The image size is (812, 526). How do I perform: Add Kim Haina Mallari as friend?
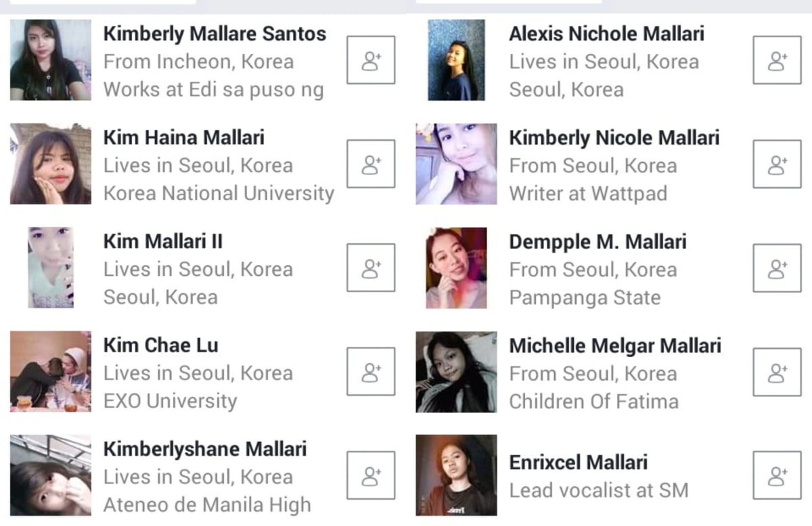371,164
